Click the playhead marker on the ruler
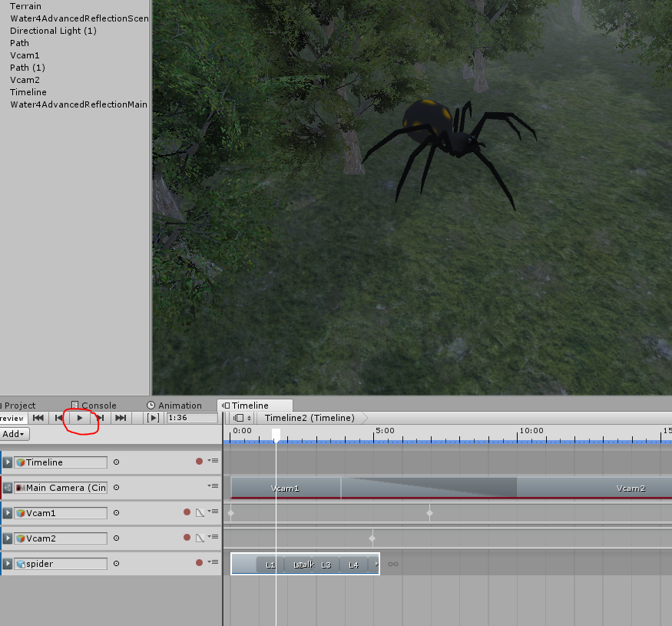This screenshot has width=672, height=626. coord(276,435)
